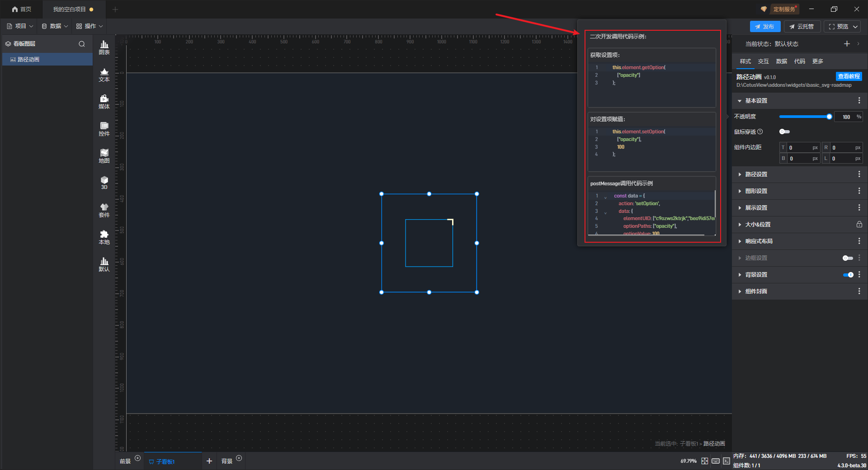The width and height of the screenshot is (868, 470).
Task: Expand the 图形设置 section
Action: [x=756, y=191]
